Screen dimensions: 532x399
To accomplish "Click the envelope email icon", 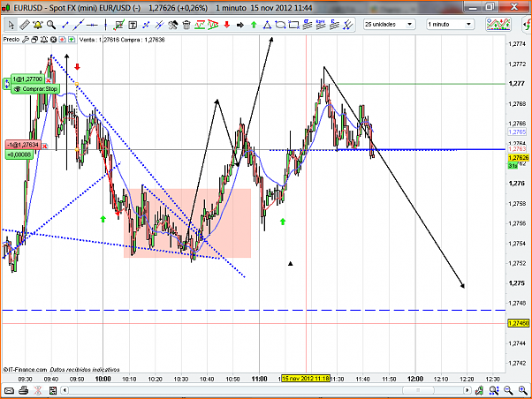I will coord(9,391).
